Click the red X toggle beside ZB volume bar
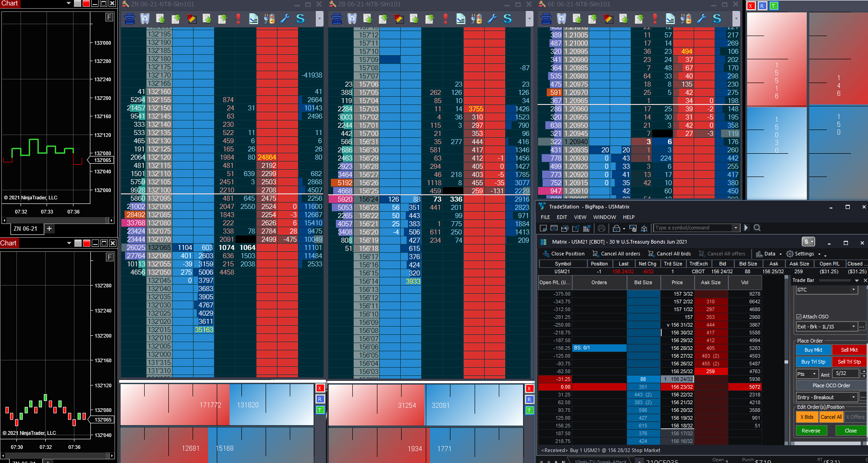This screenshot has height=463, width=868. click(529, 389)
